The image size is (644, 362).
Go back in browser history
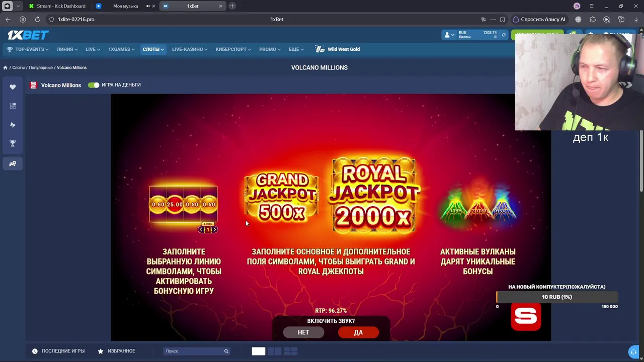[x=8, y=19]
